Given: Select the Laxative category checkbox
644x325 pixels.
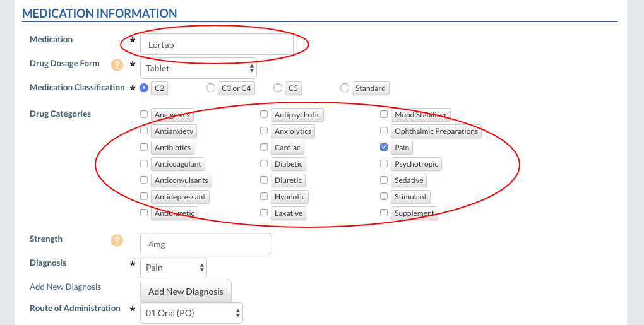Looking at the screenshot, I should [x=264, y=213].
